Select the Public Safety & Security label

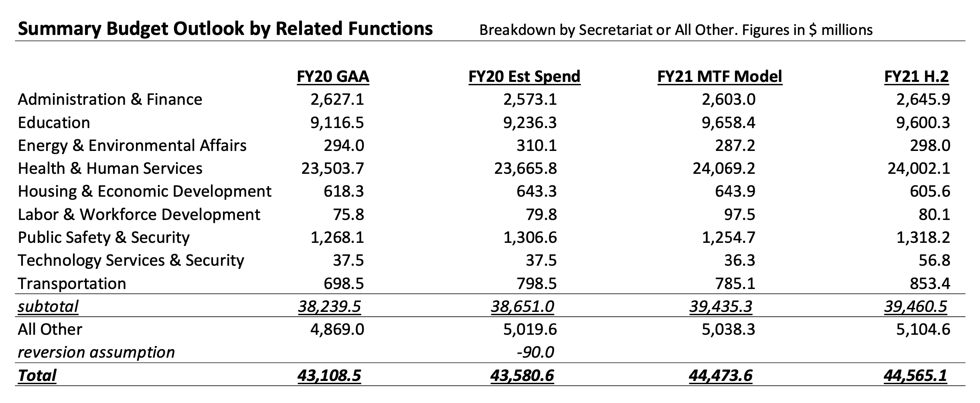coord(103,238)
